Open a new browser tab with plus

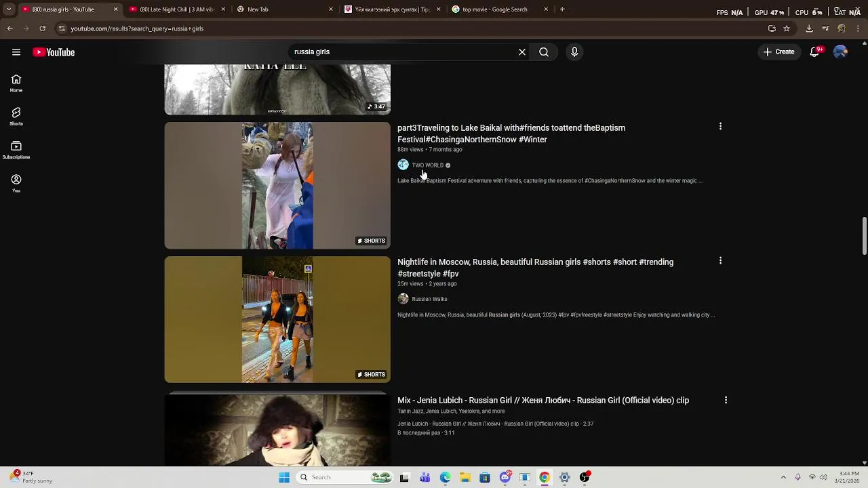click(562, 9)
